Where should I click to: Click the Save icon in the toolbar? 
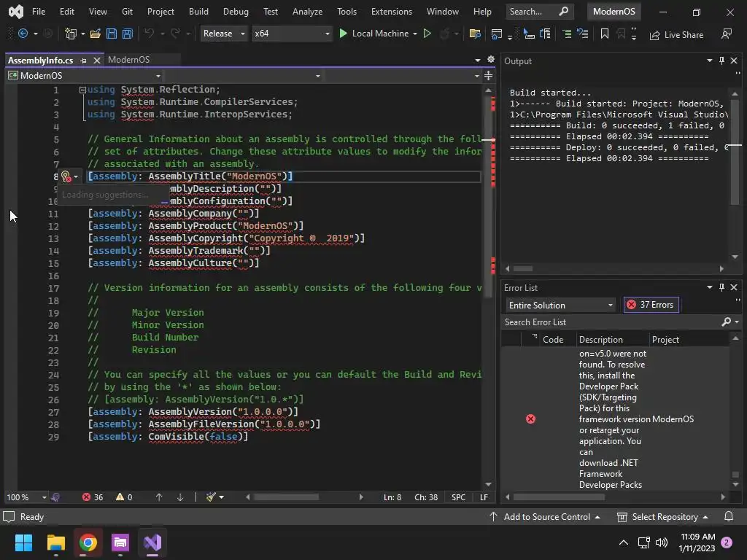pyautogui.click(x=111, y=34)
